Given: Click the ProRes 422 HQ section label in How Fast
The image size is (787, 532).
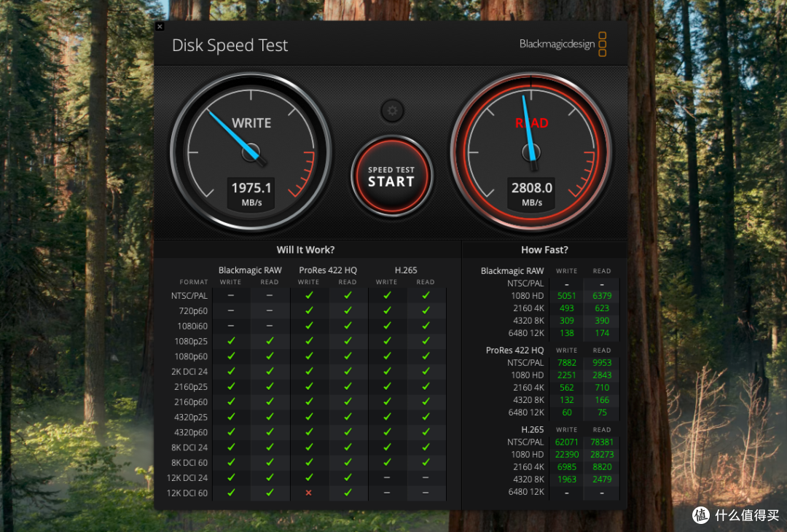Looking at the screenshot, I should point(514,351).
